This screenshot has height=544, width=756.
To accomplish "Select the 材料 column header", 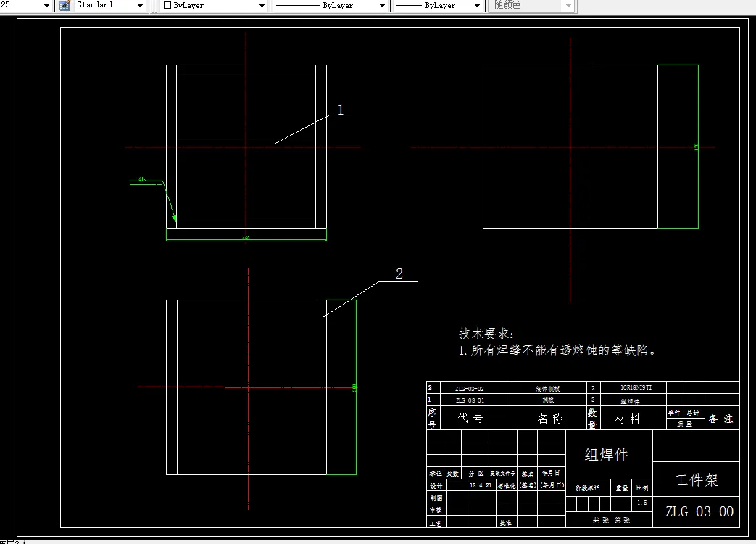I will pos(628,419).
